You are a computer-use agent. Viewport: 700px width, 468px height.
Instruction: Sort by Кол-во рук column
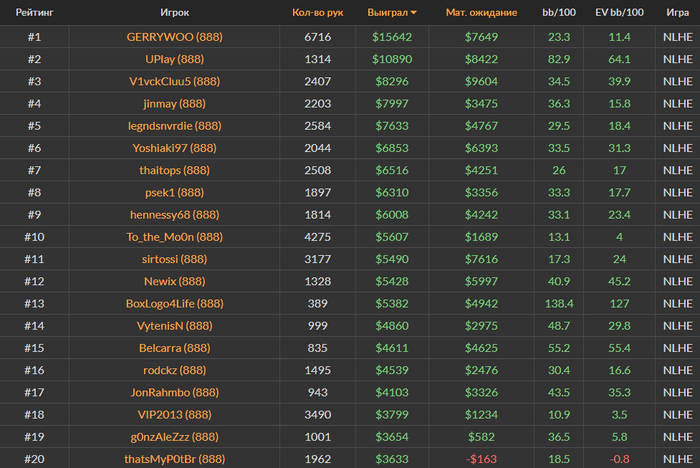[317, 13]
